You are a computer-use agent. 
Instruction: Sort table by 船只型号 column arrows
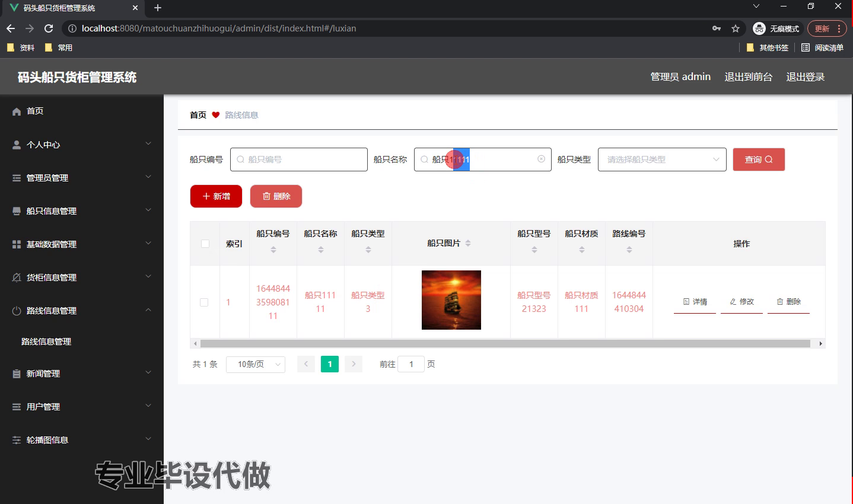(534, 250)
